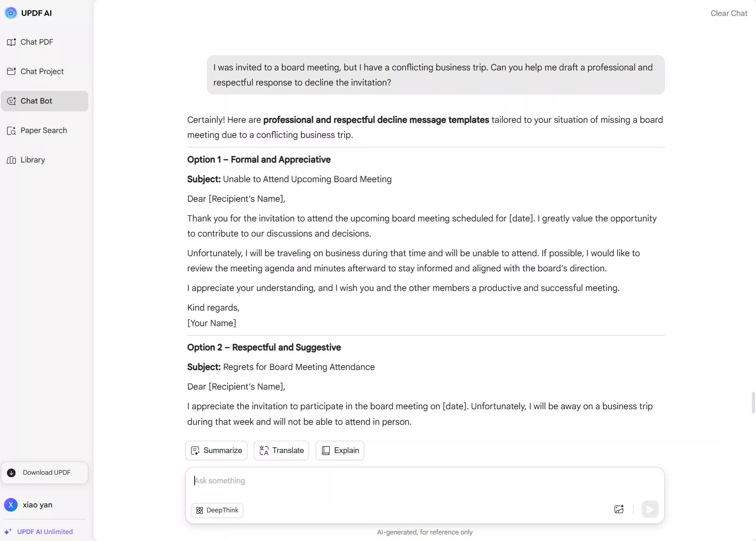Click the sparkle icon beside UPDF AI Unlimited
Image resolution: width=756 pixels, height=541 pixels.
click(x=8, y=532)
